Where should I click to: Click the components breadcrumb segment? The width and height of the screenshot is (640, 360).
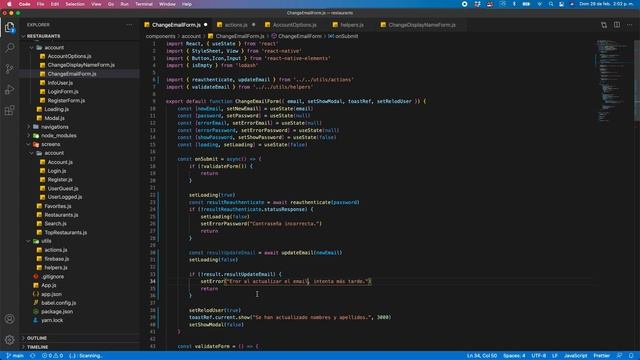coord(160,36)
